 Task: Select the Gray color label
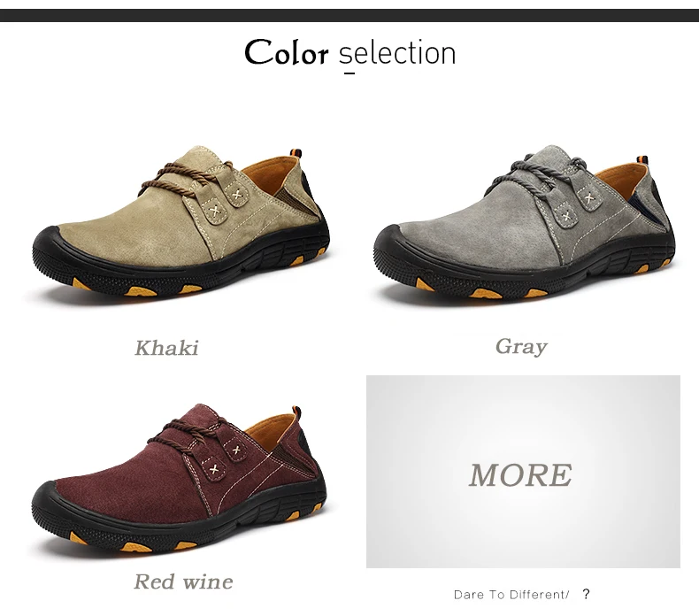pos(521,347)
